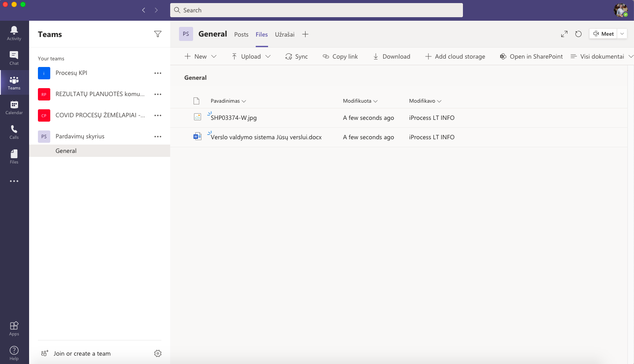Reload tab with the refresh icon

pos(579,34)
